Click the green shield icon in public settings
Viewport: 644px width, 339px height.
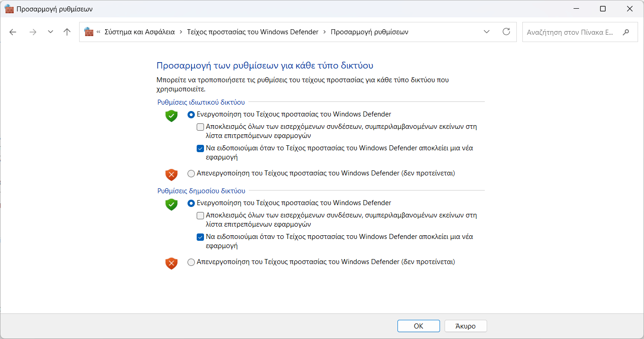[x=171, y=204]
